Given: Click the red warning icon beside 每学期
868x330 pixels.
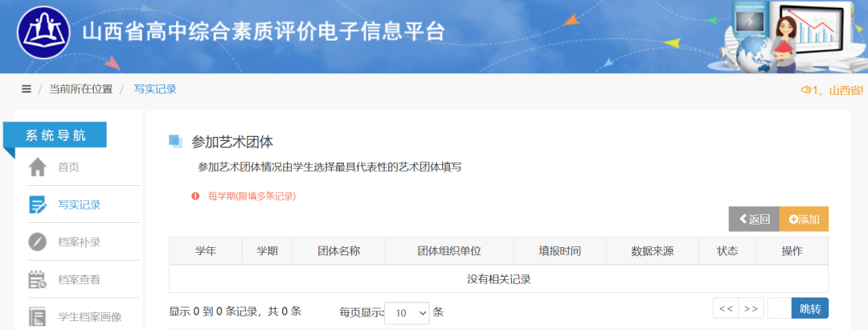Looking at the screenshot, I should click(194, 196).
